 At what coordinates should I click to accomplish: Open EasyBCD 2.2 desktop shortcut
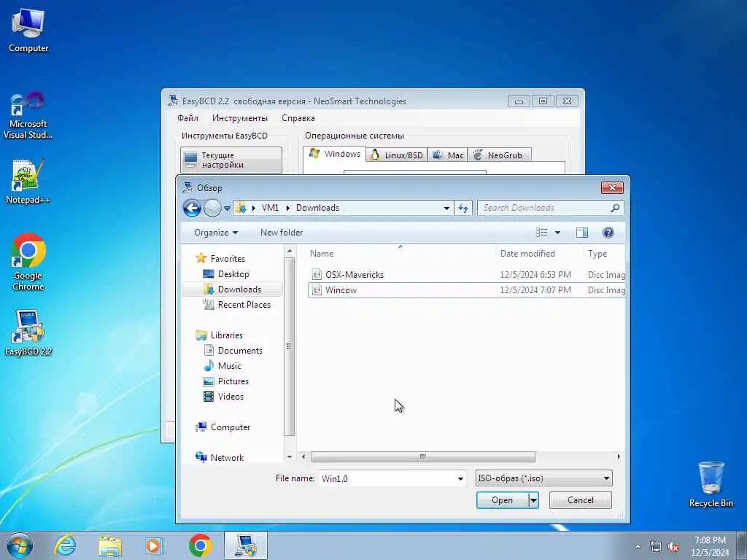tap(28, 332)
